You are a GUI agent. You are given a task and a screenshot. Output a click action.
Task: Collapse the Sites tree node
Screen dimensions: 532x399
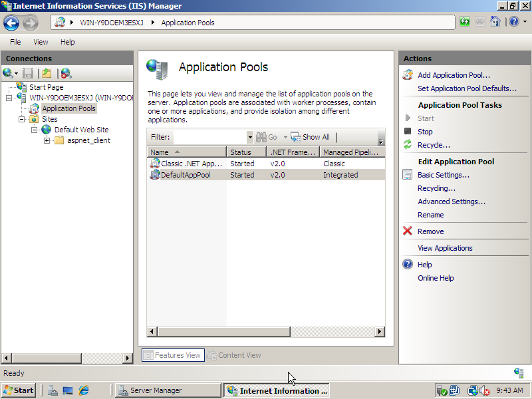click(x=22, y=119)
